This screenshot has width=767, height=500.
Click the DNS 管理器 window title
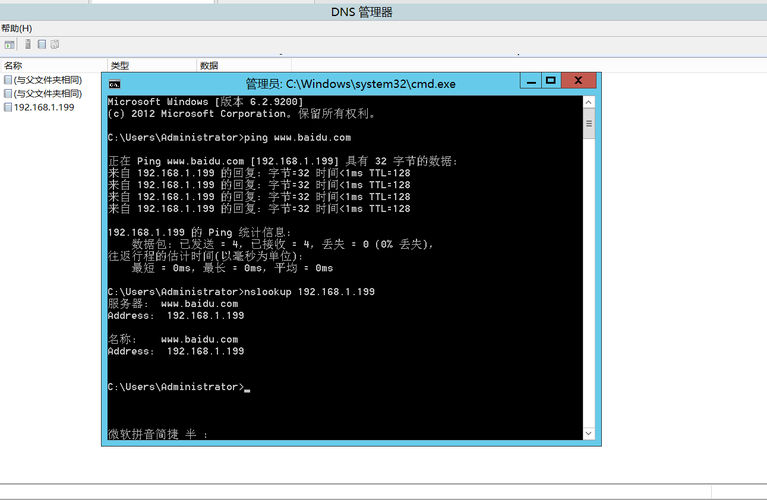click(361, 12)
